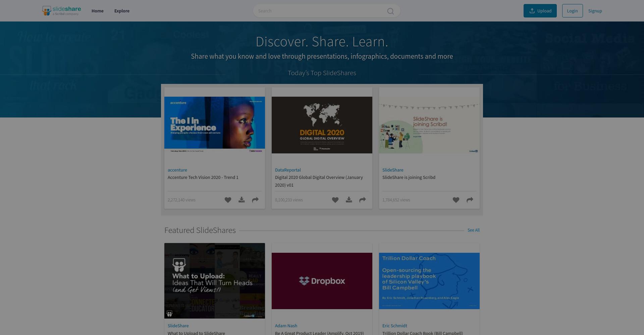Open See All featured SlideShares
This screenshot has height=335, width=644.
point(474,230)
